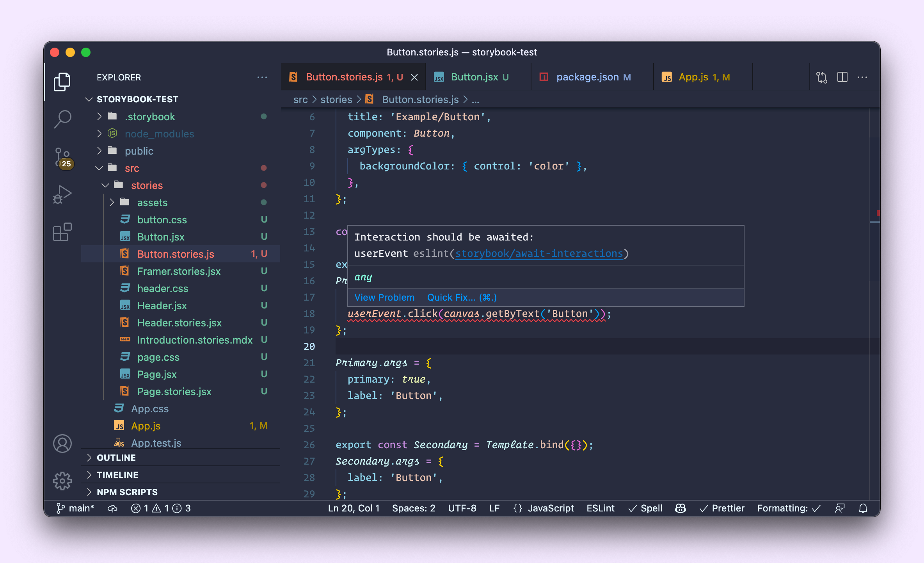924x563 pixels.
Task: Open the Accounts menu
Action: [62, 444]
